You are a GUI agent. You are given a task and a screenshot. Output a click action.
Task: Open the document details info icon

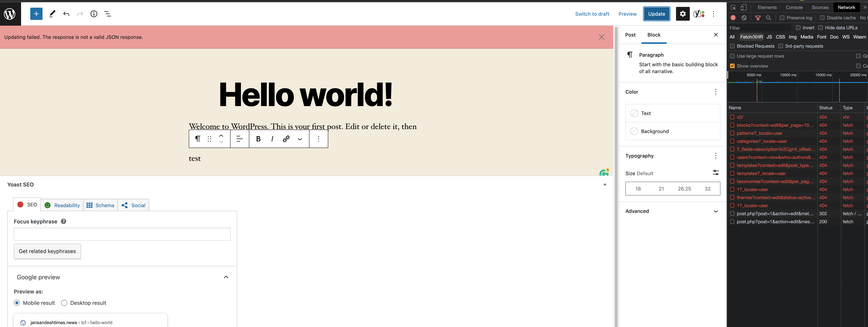coord(94,14)
